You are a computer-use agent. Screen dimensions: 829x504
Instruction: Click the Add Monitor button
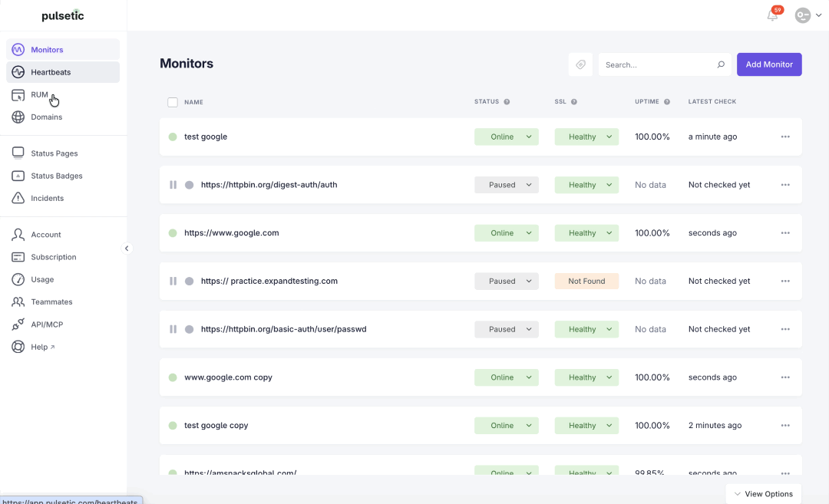click(x=769, y=64)
